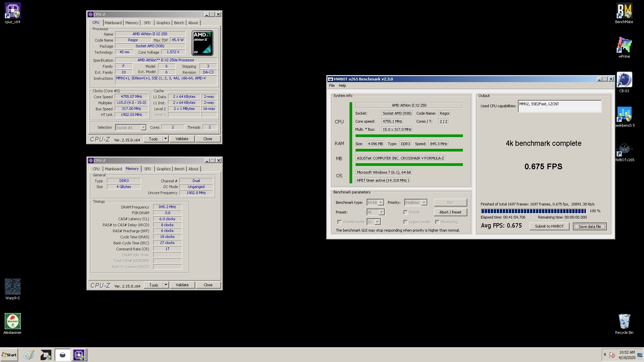Click the Core Voltage 1.572 V value
Viewport: 644px width, 362px height.
point(173,52)
